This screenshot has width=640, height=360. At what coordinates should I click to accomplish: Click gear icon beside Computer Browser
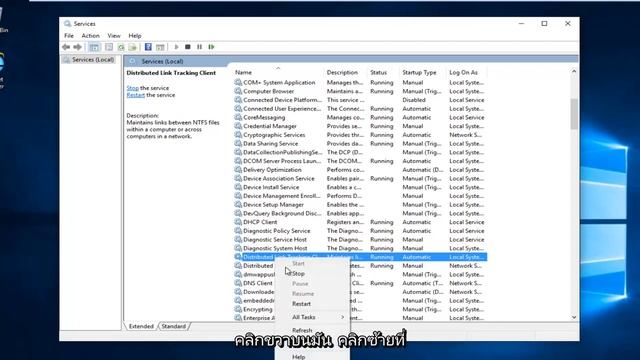[238, 91]
